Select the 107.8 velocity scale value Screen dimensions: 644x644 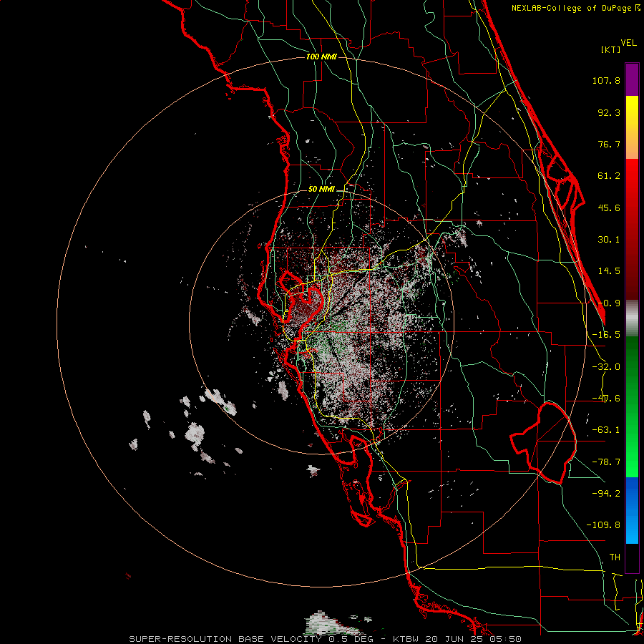coord(606,80)
